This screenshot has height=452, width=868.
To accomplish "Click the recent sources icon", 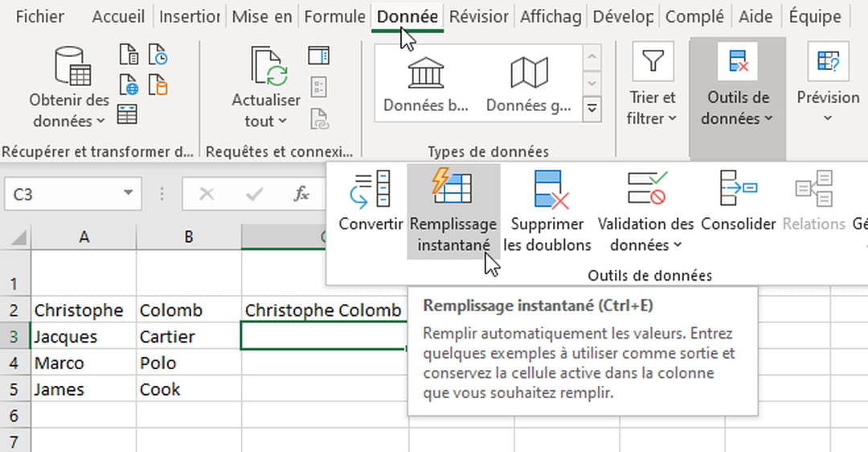I will click(x=158, y=55).
